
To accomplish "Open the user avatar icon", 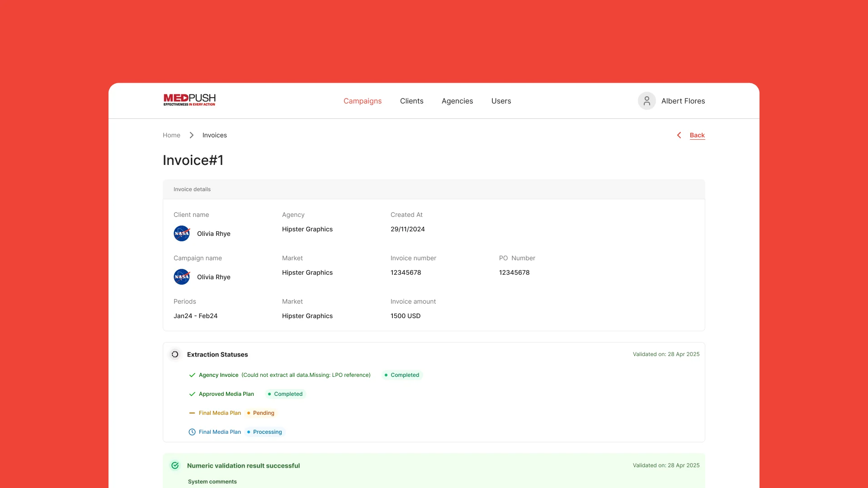I will 646,101.
